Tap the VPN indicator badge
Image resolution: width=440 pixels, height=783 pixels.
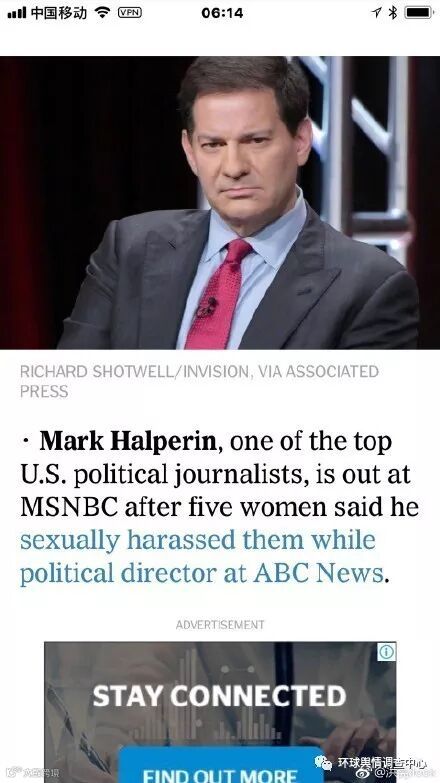point(130,13)
